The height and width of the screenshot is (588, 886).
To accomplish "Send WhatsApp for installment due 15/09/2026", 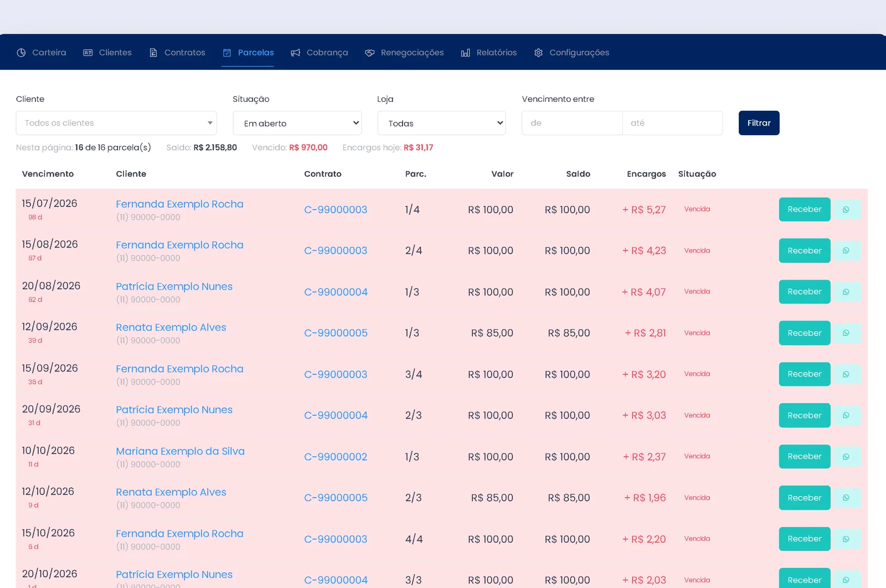I will point(847,374).
